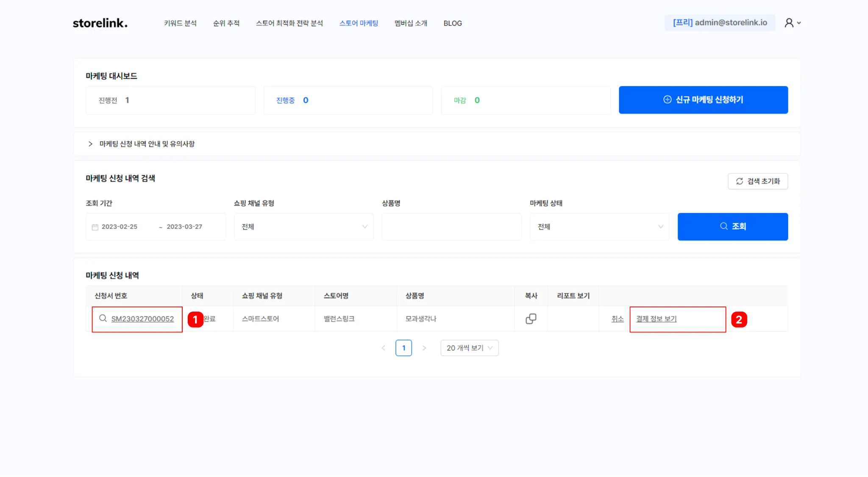Go to the next pagination page arrow

click(424, 348)
